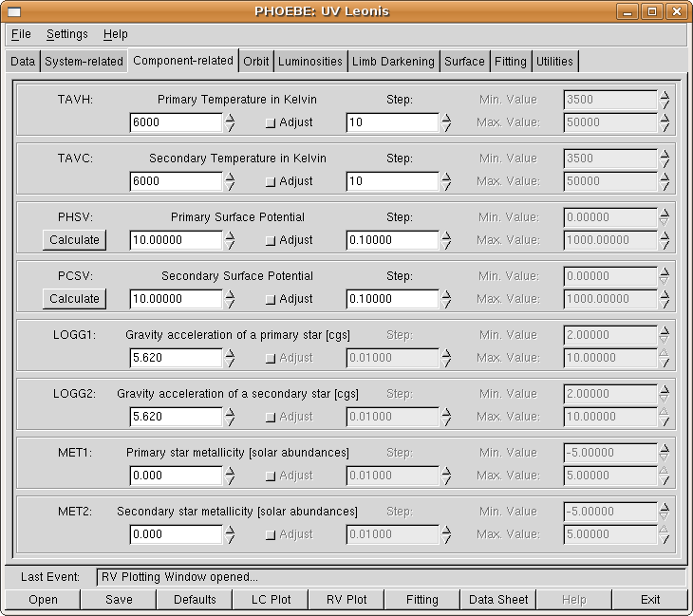Click the PCSV Step spinner arrows
693x616 pixels.
pos(446,299)
